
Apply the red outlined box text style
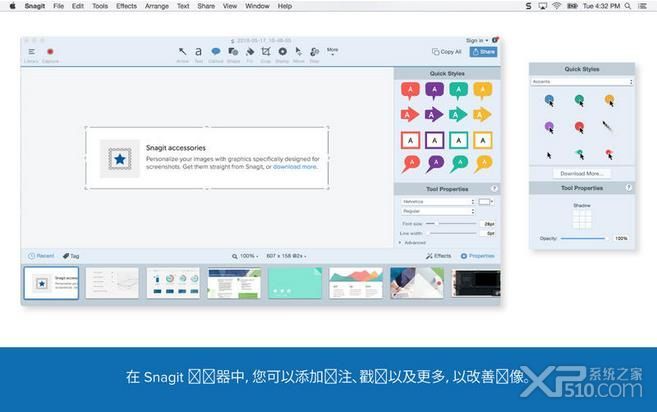point(410,141)
